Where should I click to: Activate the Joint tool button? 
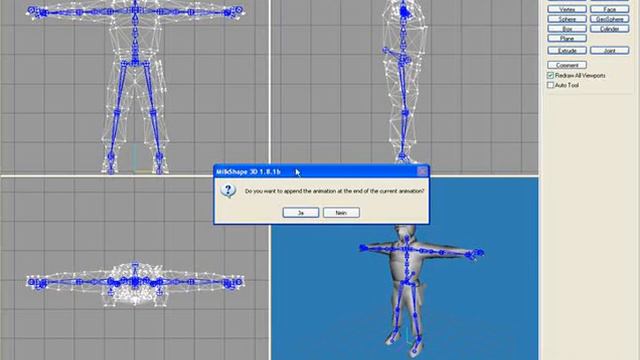(x=609, y=51)
